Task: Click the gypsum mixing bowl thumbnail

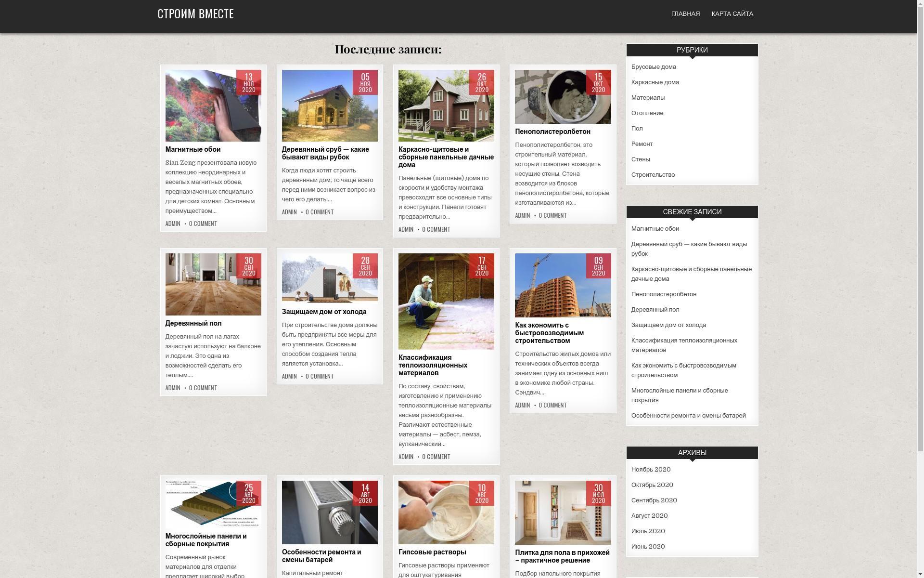Action: tap(446, 512)
